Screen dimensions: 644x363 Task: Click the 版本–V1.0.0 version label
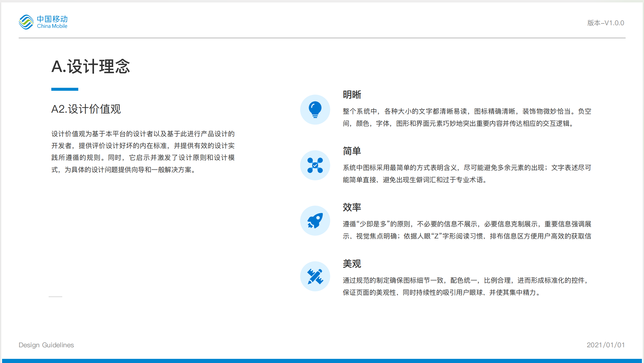coord(605,23)
